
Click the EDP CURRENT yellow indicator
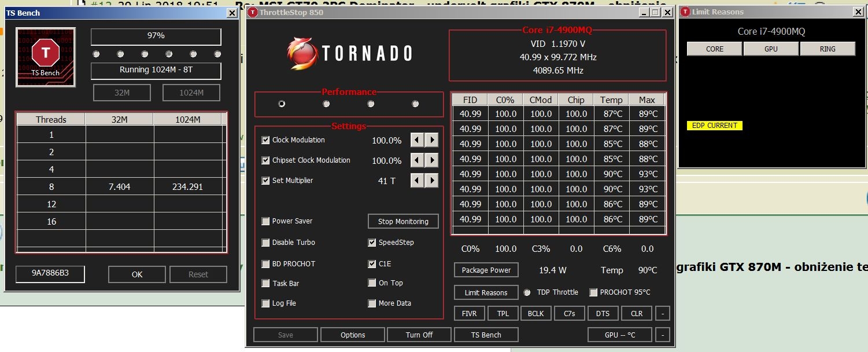(x=714, y=126)
